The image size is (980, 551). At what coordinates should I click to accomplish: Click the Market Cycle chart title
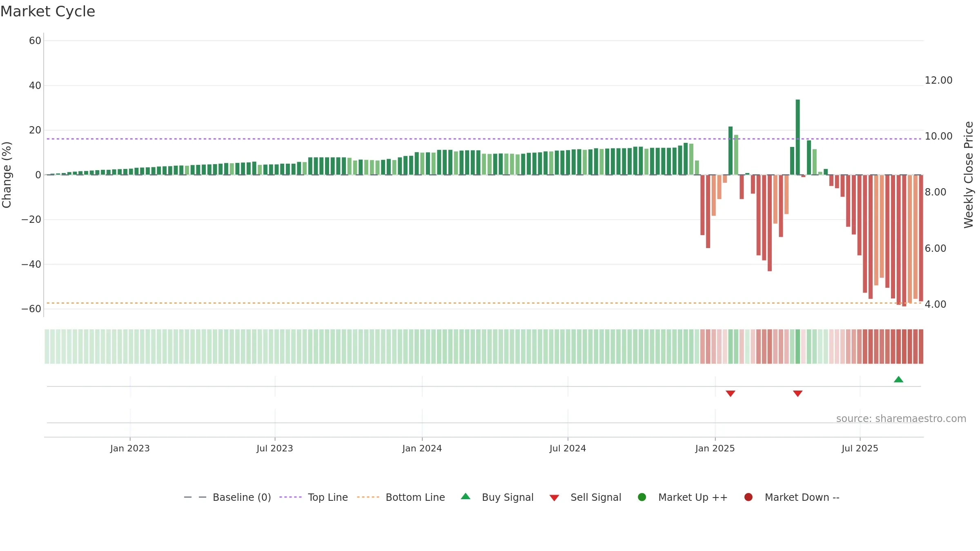coord(48,11)
